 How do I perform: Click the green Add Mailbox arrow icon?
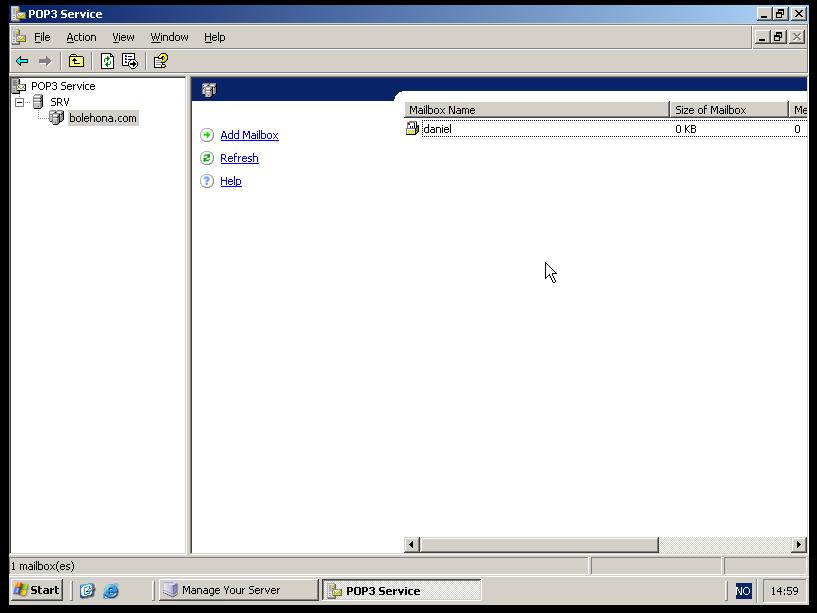click(207, 135)
